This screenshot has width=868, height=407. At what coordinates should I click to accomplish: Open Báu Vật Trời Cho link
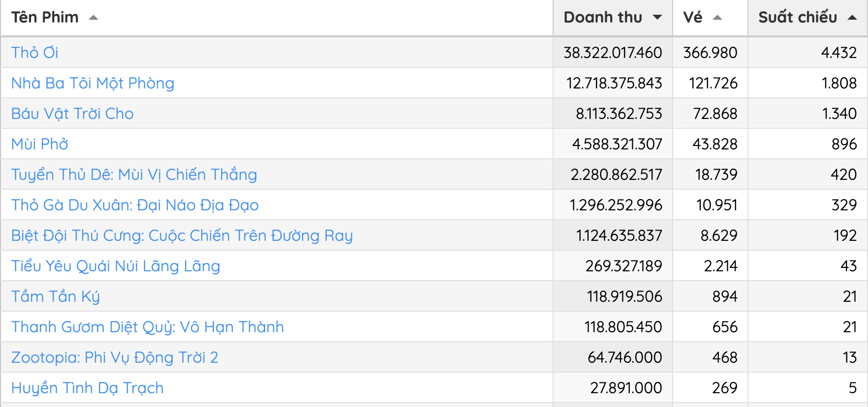tap(72, 114)
